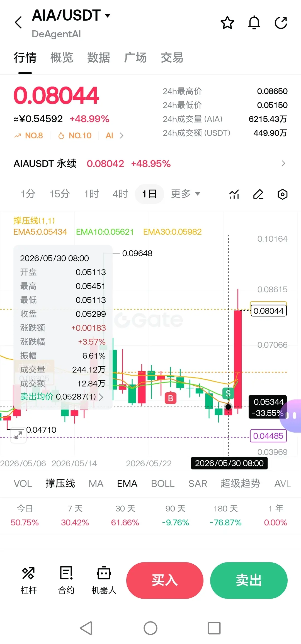Tap the green 卖出 button

249,581
